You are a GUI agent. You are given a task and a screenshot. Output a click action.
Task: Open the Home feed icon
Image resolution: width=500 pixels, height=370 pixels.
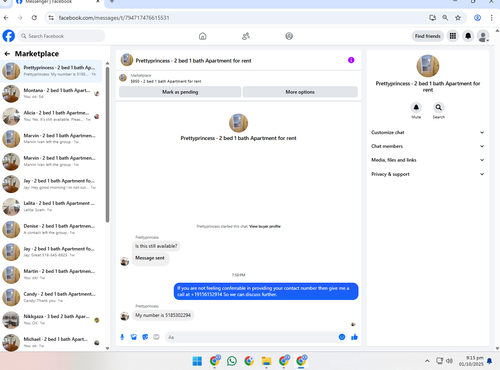[203, 36]
